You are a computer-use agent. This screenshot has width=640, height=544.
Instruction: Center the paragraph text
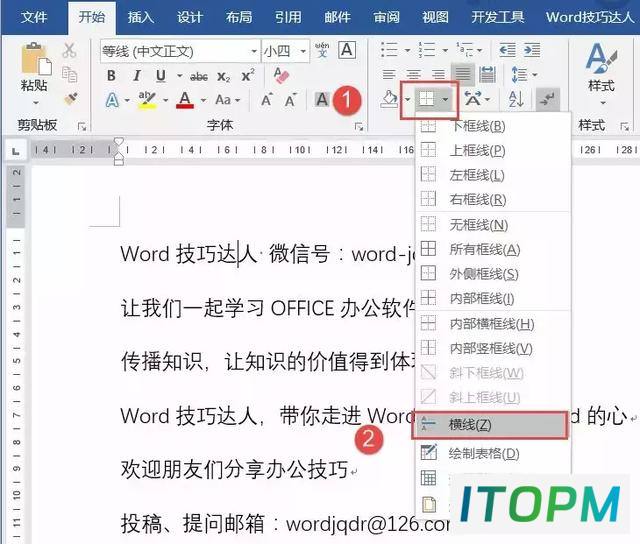tap(413, 75)
